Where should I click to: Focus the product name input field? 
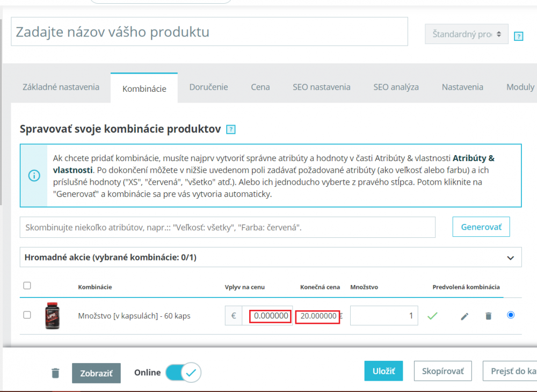pos(209,32)
